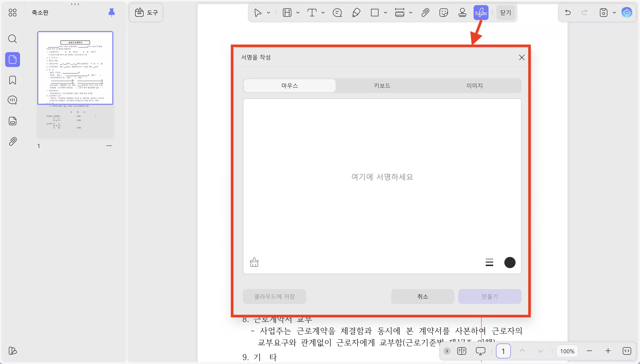The width and height of the screenshot is (640, 364).
Task: Select the Highlighter annotation tool
Action: (356, 12)
